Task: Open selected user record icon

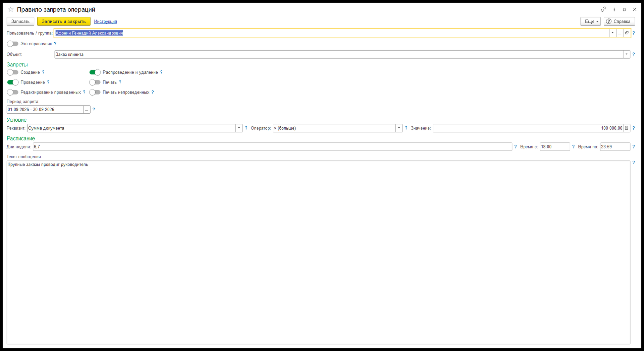Action: [x=627, y=33]
